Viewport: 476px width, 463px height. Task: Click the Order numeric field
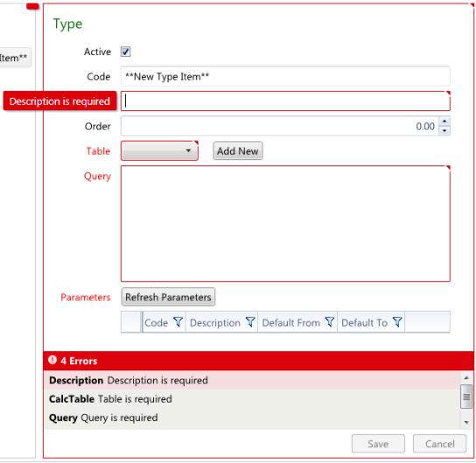[x=280, y=126]
